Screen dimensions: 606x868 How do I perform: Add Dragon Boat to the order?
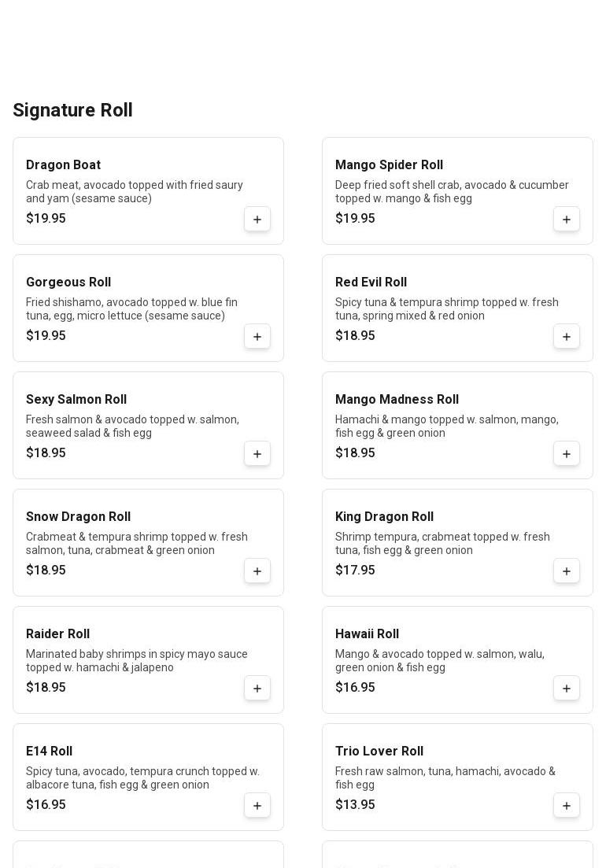pyautogui.click(x=257, y=219)
